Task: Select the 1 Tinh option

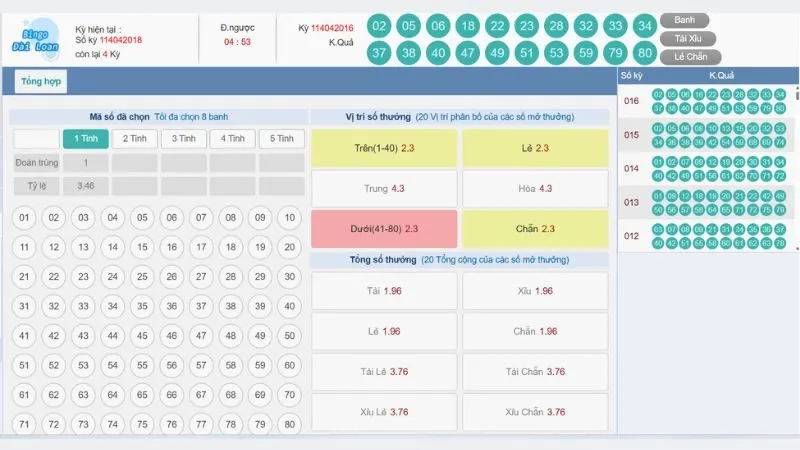Action: pyautogui.click(x=85, y=139)
